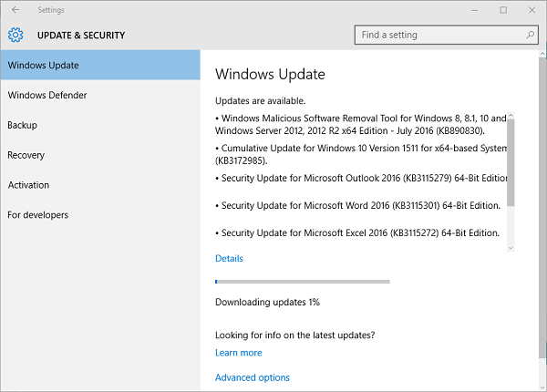Maximize the Settings window
Image resolution: width=547 pixels, height=392 pixels.
pos(503,10)
